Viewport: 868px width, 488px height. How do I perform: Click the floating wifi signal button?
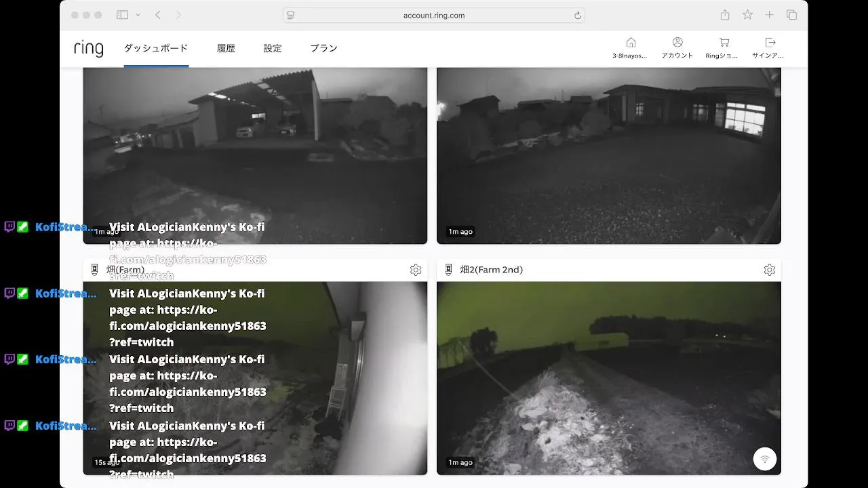[x=765, y=459]
